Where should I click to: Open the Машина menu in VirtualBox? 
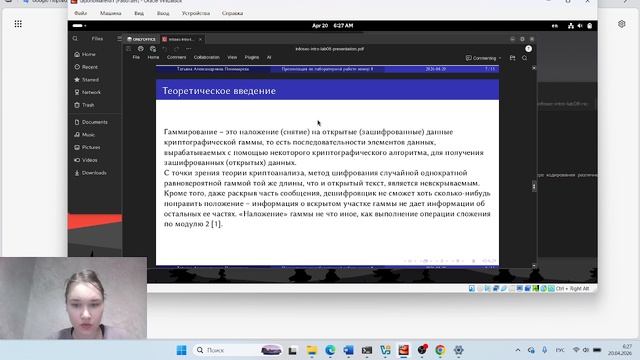[x=111, y=13]
